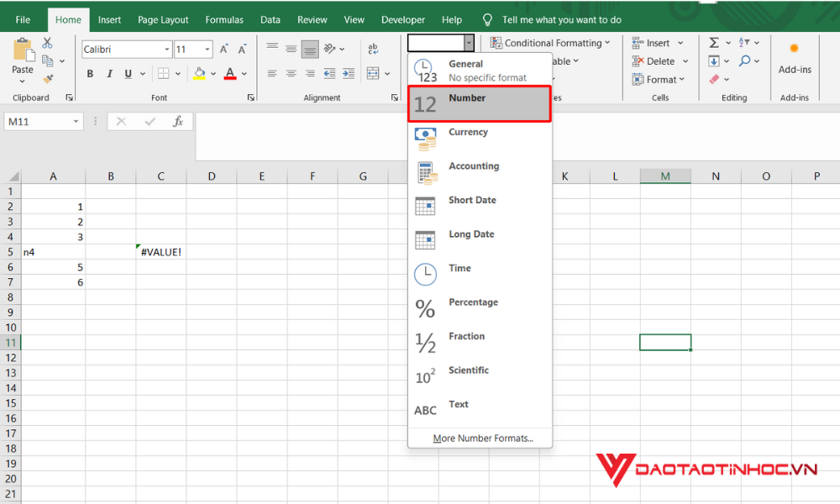The image size is (840, 504).
Task: Click the Format Painter icon
Action: tap(46, 80)
